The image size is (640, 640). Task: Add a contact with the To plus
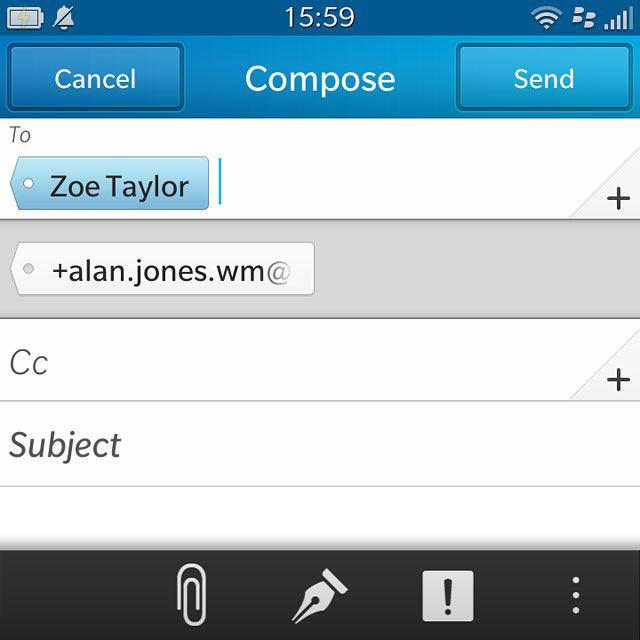pyautogui.click(x=618, y=199)
